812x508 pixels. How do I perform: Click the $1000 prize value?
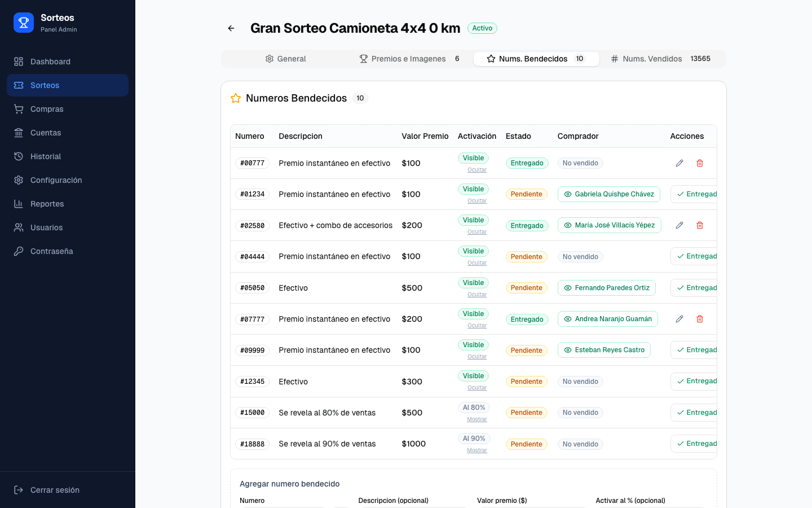pyautogui.click(x=414, y=444)
